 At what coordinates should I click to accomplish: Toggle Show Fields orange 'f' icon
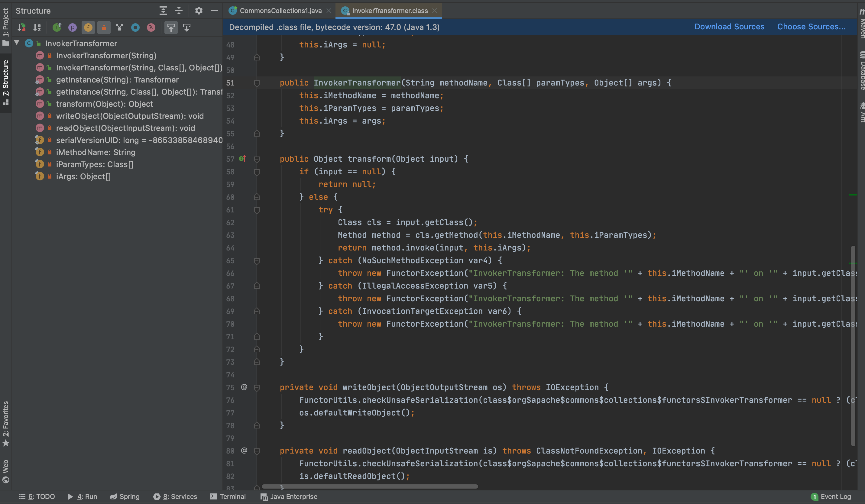[88, 27]
